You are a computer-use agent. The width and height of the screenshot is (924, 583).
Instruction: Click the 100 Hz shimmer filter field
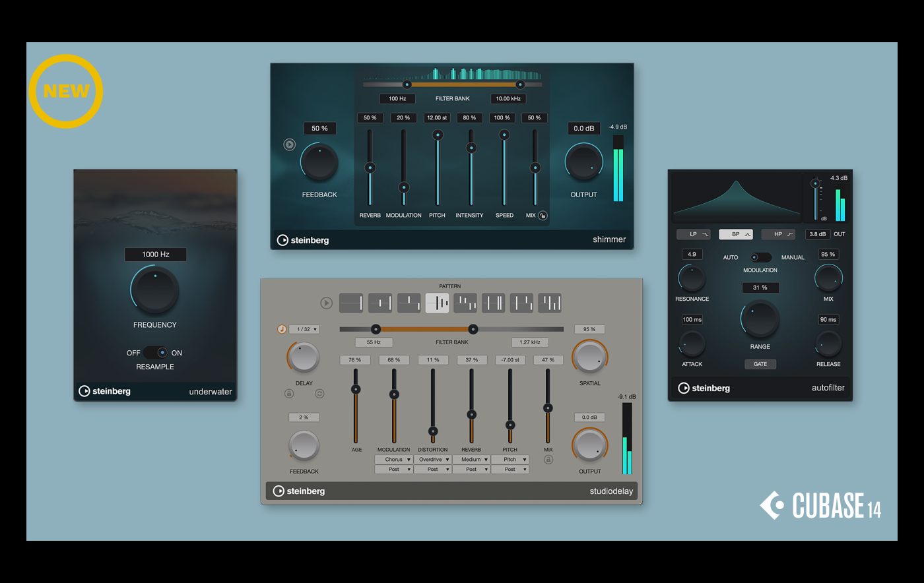point(397,99)
